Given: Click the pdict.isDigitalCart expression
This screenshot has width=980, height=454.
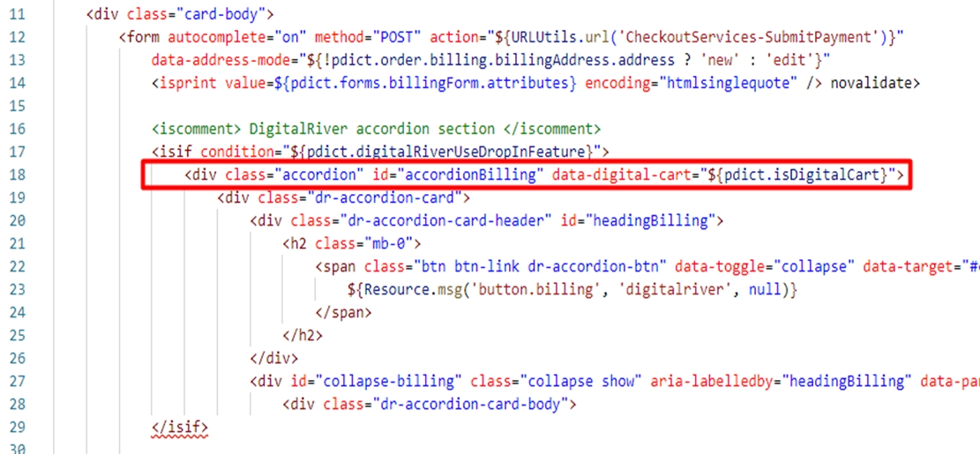Looking at the screenshot, I should pyautogui.click(x=798, y=175).
